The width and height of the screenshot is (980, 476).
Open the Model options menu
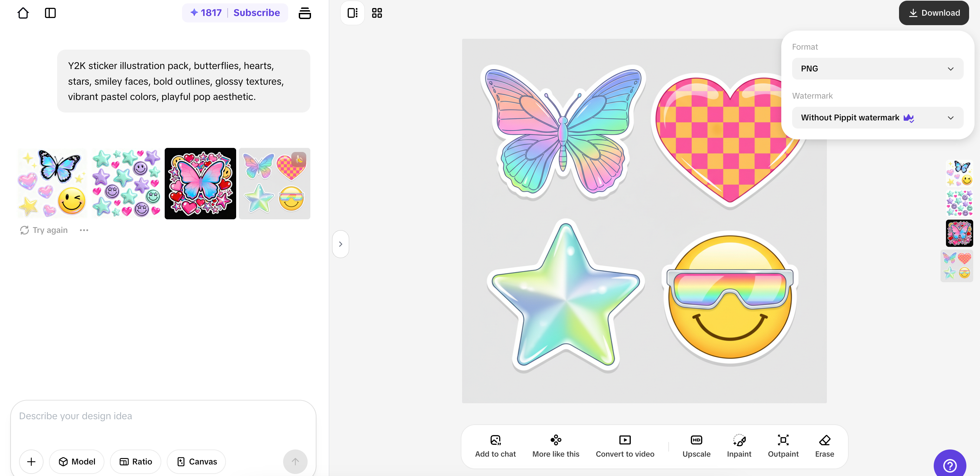[x=77, y=462]
